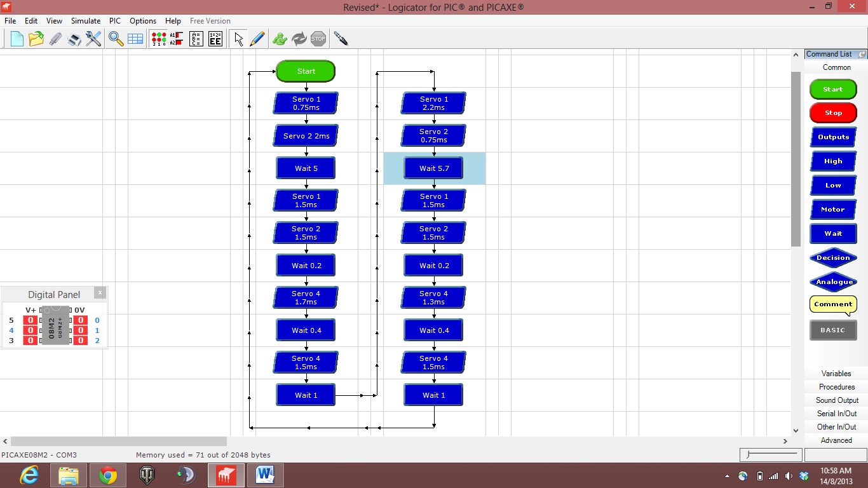Click the download cable jack icon
Viewport: 868px width, 488px height.
pyautogui.click(x=341, y=39)
